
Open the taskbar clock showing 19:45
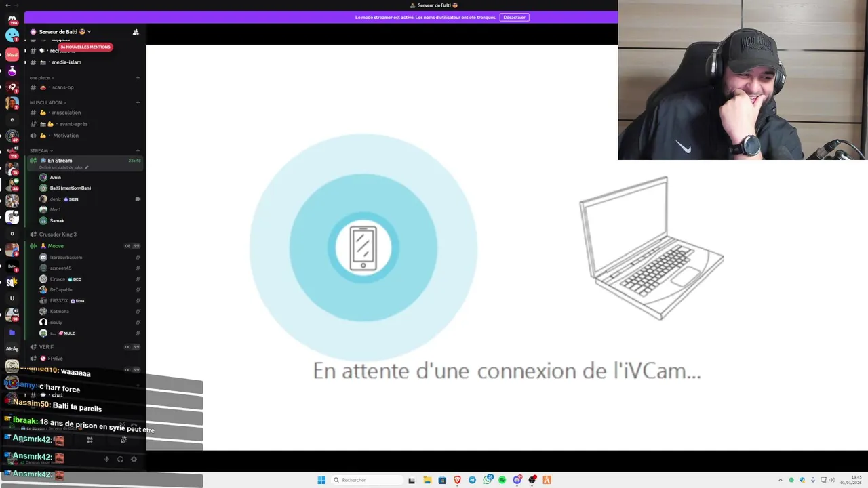click(x=851, y=480)
